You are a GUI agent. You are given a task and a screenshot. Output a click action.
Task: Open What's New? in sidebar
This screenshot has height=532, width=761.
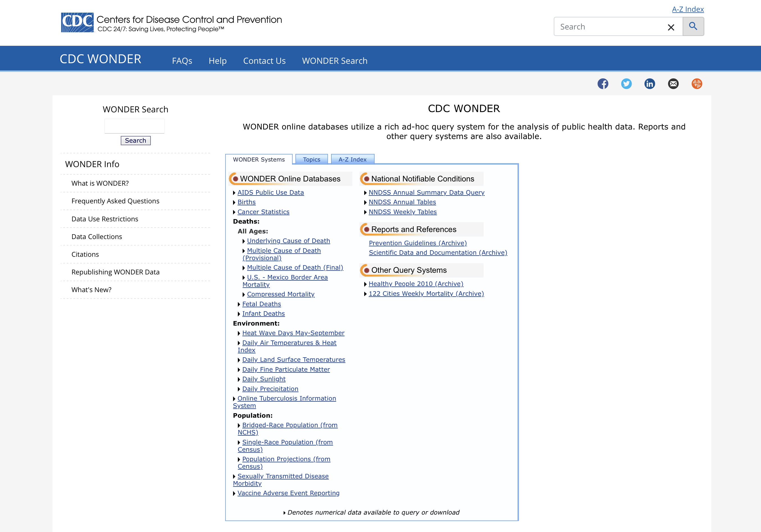[x=92, y=290]
